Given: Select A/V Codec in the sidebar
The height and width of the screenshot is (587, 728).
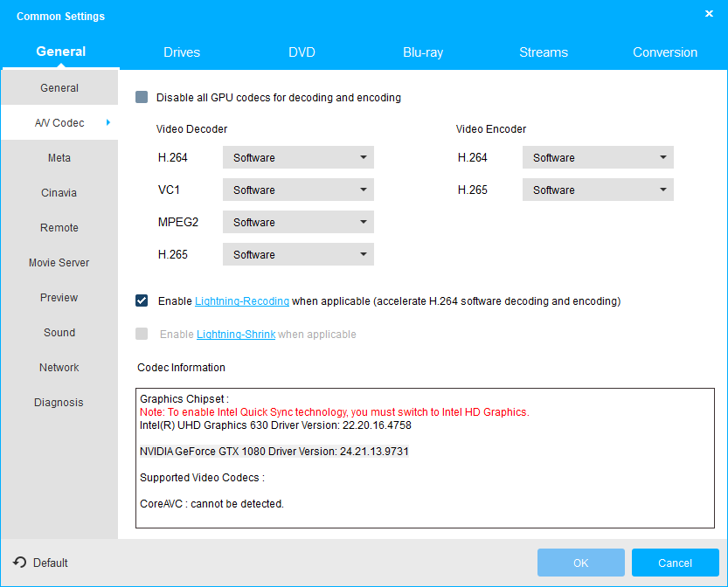Looking at the screenshot, I should point(59,122).
